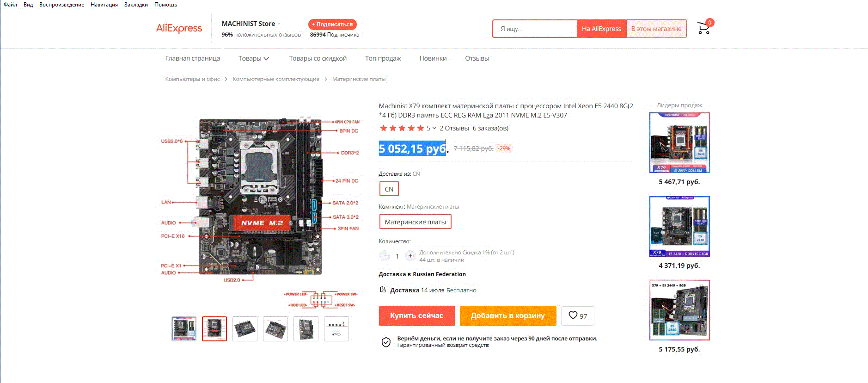Toggle search scope to В этом магазине
The width and height of the screenshot is (868, 383).
coord(656,29)
